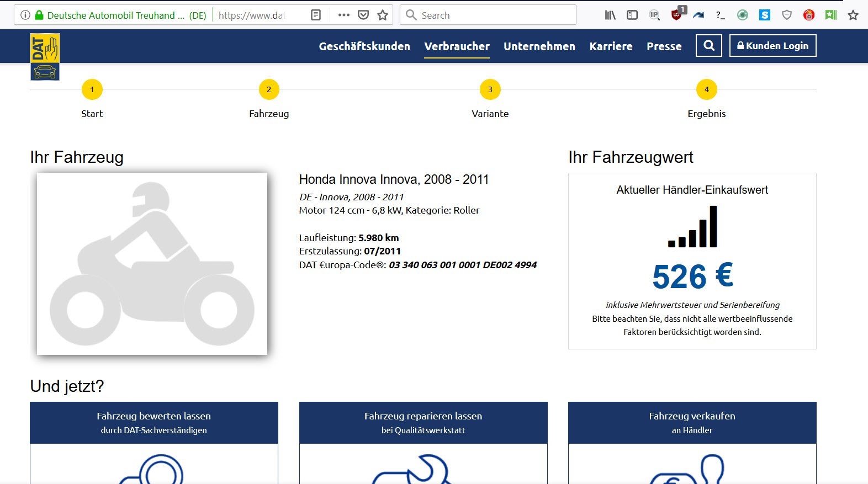The image size is (868, 484).
Task: Go back to step 2 Fahrzeug
Action: [269, 89]
